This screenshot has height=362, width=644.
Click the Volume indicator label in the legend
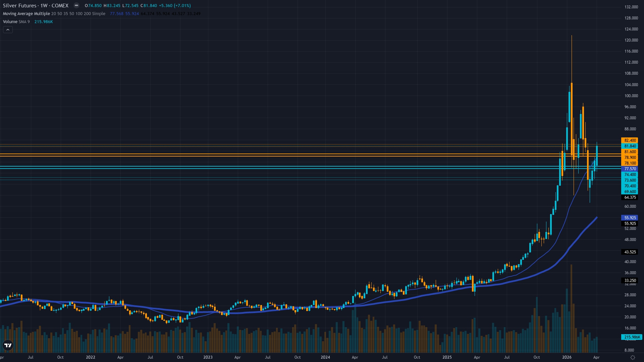(x=9, y=21)
